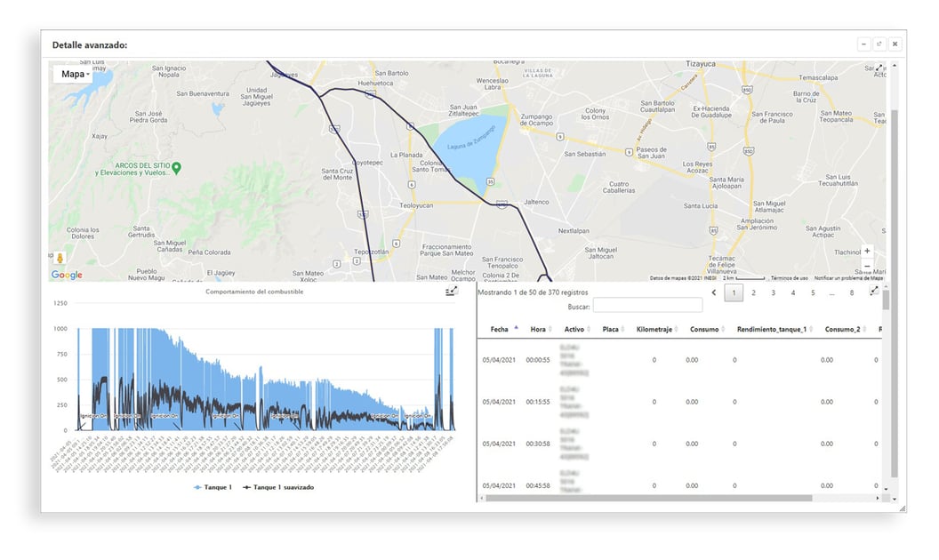The height and width of the screenshot is (560, 939).
Task: Sort table by Fecha column
Action: [503, 330]
